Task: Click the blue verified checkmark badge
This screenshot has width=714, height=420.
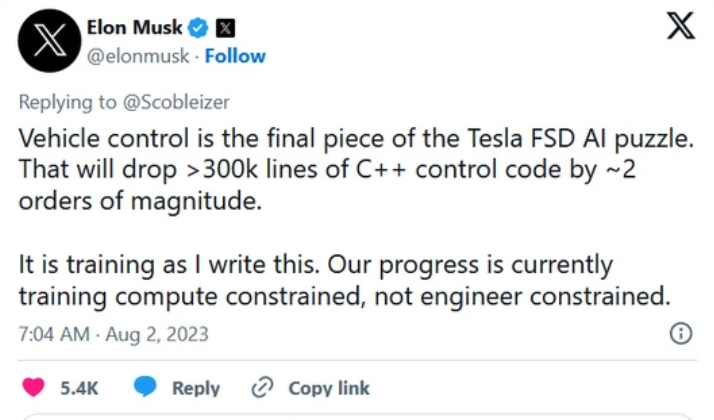Action: point(198,28)
